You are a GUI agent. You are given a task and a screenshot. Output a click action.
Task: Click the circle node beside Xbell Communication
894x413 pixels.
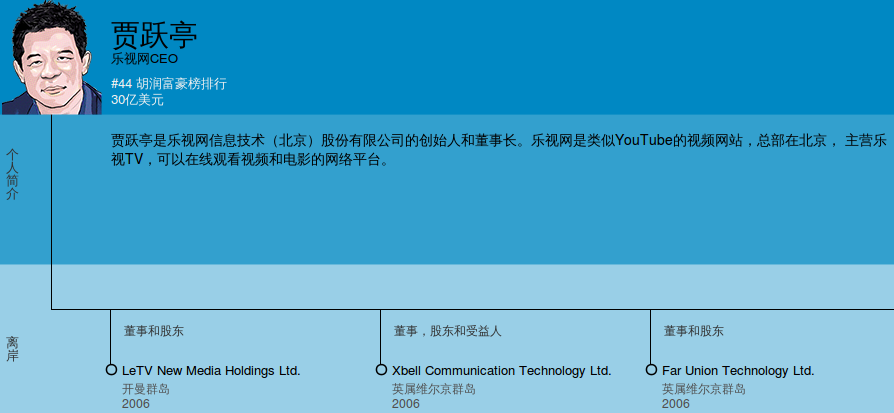click(x=381, y=370)
